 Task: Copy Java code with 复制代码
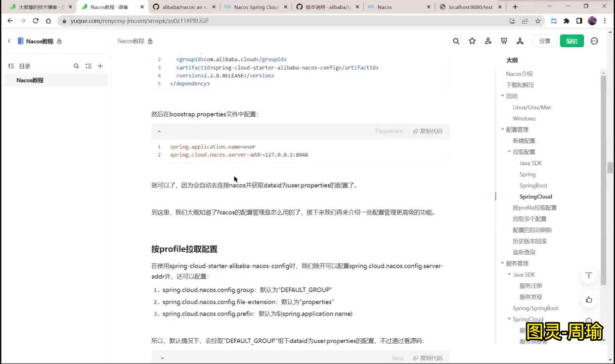pos(427,358)
